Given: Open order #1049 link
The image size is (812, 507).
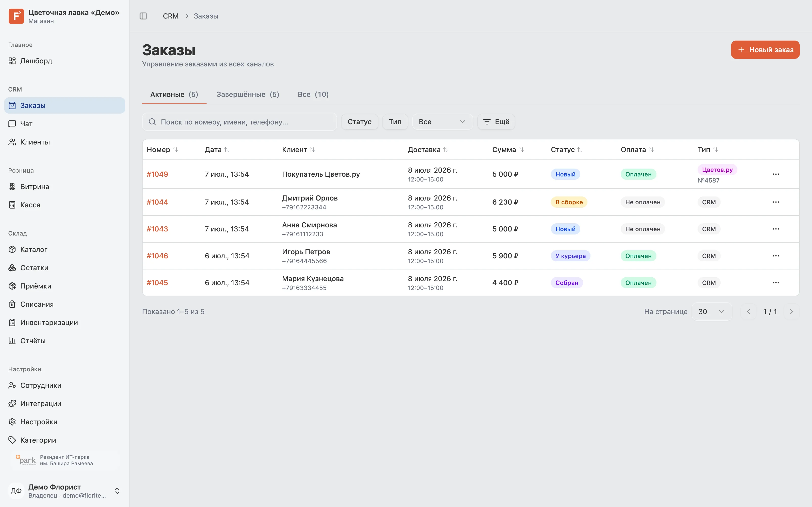Looking at the screenshot, I should tap(157, 174).
